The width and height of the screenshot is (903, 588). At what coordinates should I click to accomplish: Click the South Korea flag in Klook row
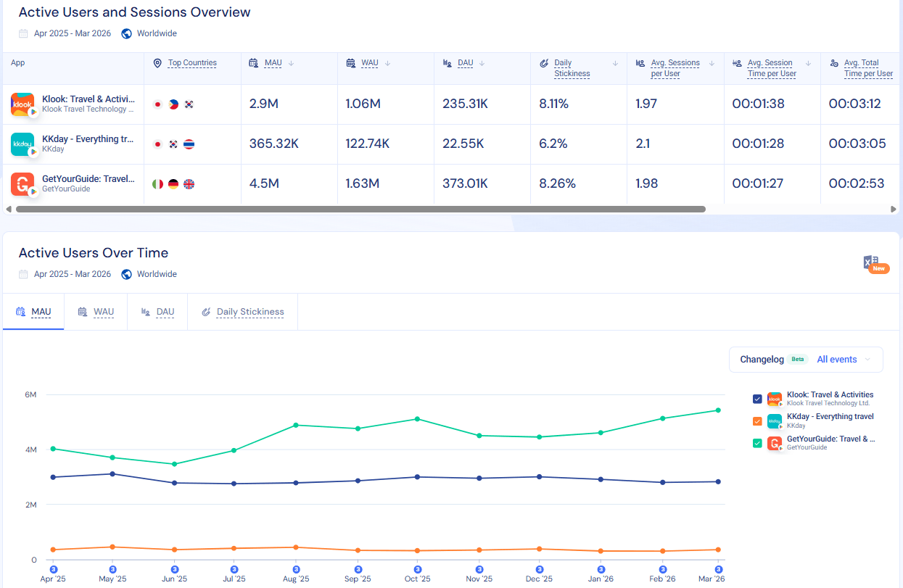pyautogui.click(x=189, y=104)
